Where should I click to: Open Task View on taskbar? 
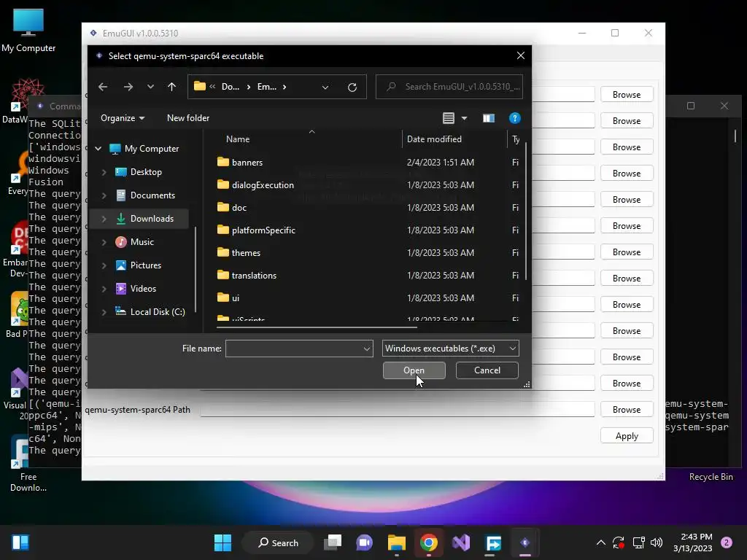(x=333, y=542)
